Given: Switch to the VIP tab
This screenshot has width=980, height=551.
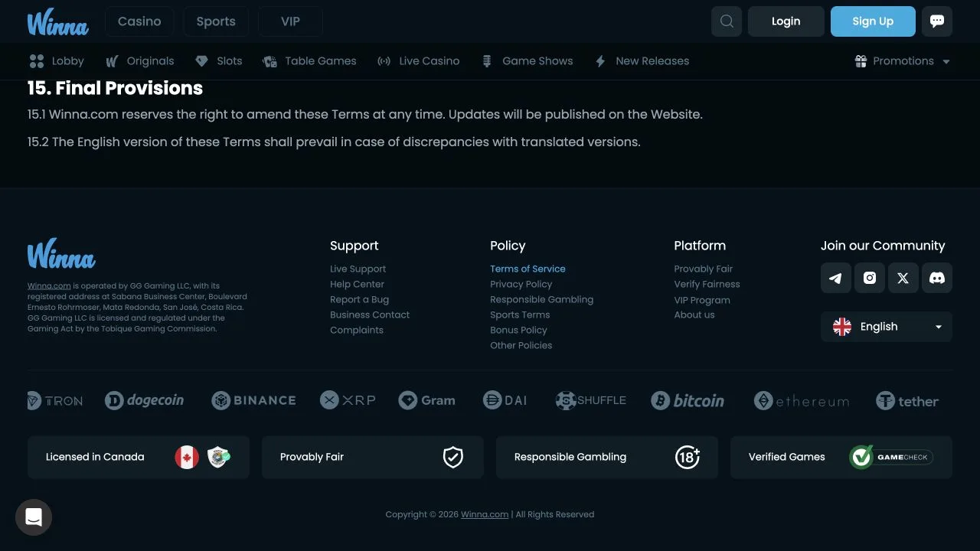Looking at the screenshot, I should point(290,21).
